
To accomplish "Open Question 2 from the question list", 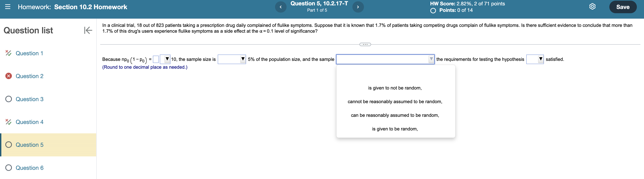I will [30, 76].
